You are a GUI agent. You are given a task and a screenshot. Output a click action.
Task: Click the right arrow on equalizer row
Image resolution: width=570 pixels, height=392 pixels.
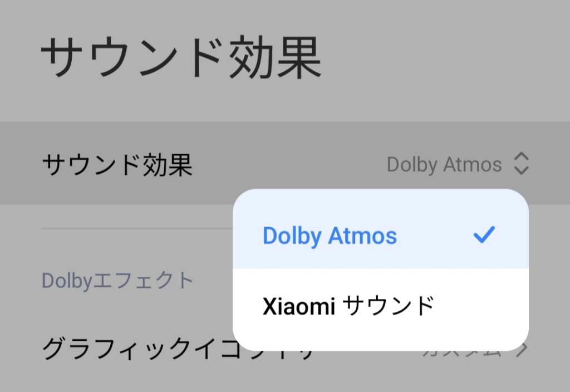click(522, 349)
